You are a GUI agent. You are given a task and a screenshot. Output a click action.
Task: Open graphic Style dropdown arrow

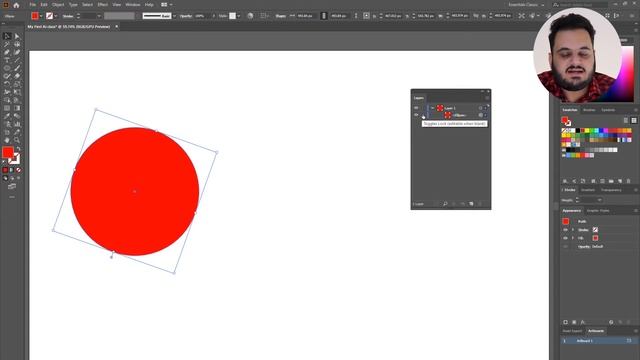239,16
